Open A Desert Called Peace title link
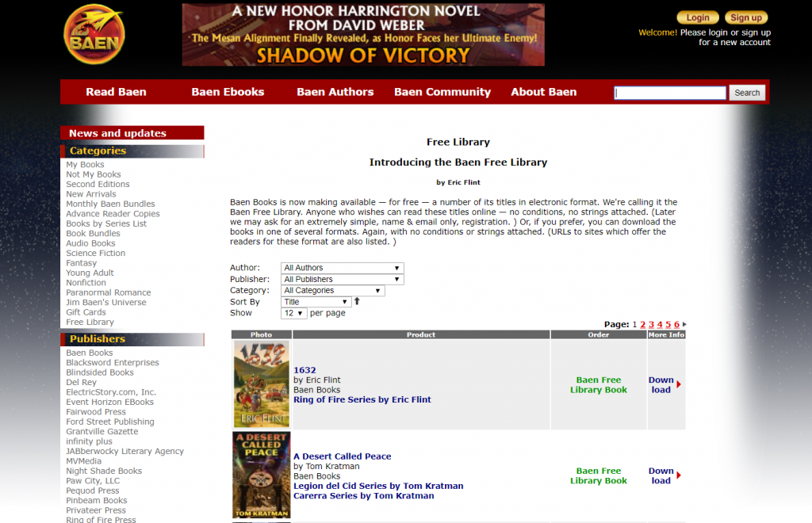Screen dimensions: 812x523 pyautogui.click(x=343, y=456)
